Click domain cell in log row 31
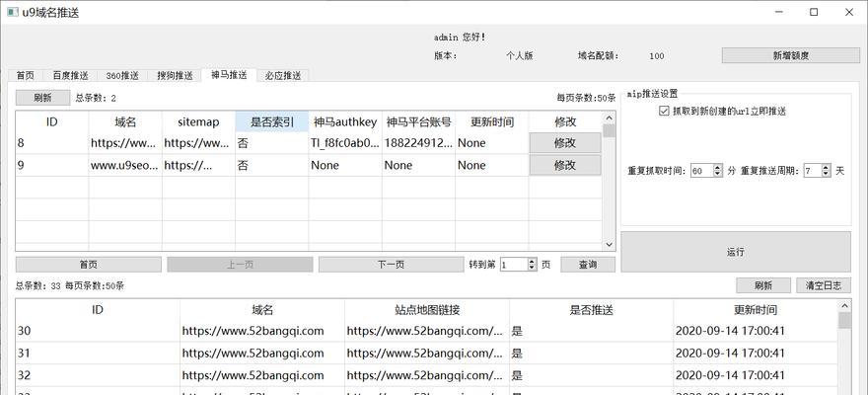 pyautogui.click(x=261, y=354)
